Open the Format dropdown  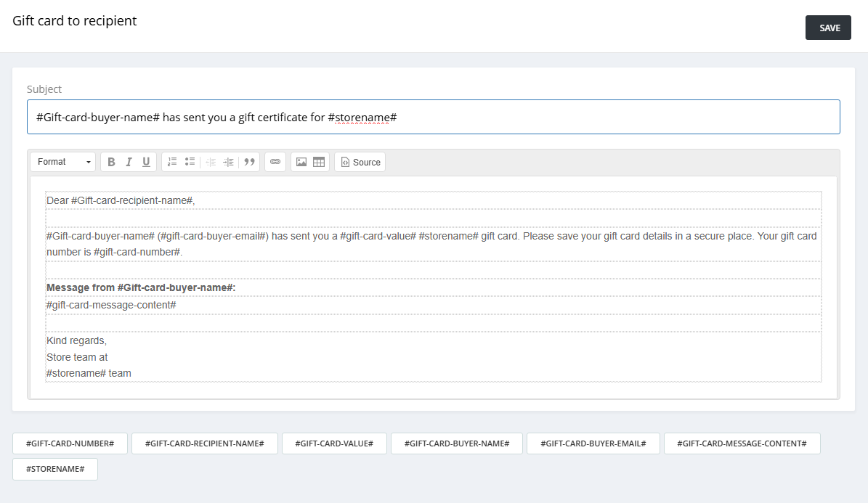(x=64, y=162)
